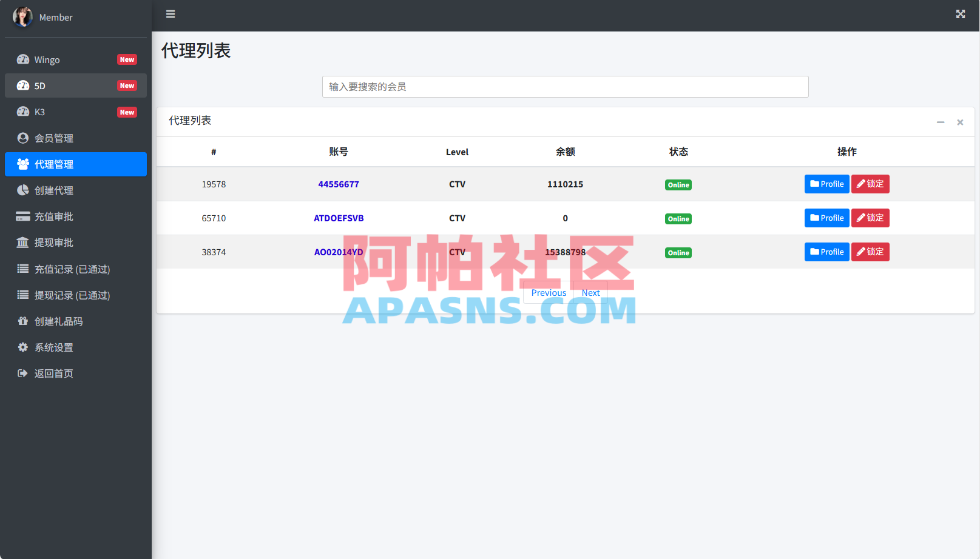This screenshot has width=980, height=559.
Task: Click the 返回首页 sign-out icon
Action: click(23, 373)
